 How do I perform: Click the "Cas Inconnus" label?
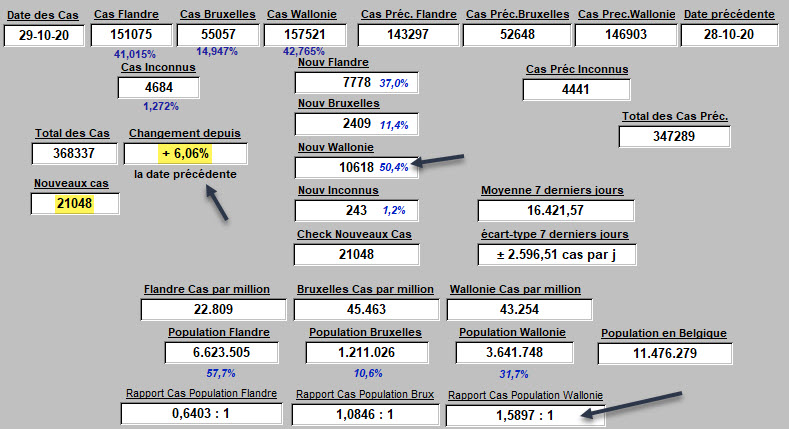click(x=158, y=67)
